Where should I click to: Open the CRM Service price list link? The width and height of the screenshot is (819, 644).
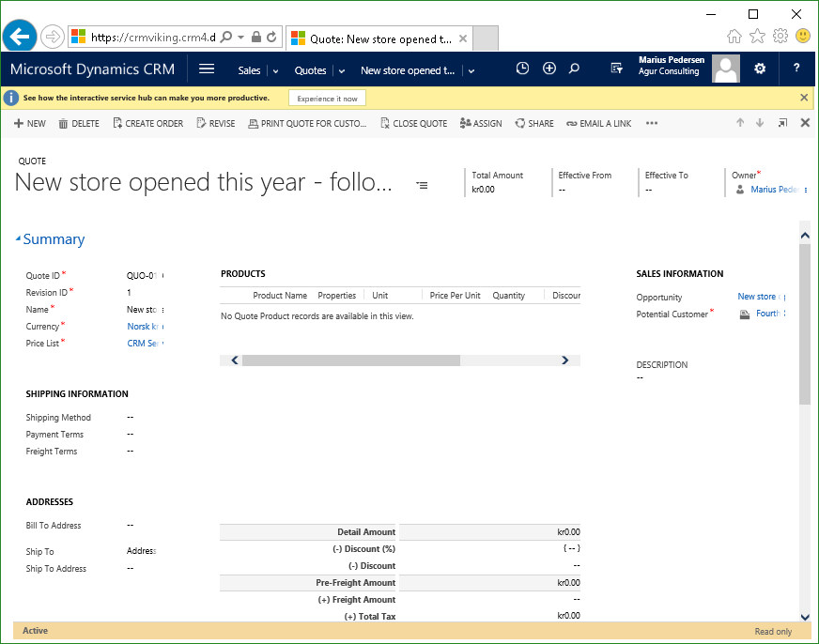pyautogui.click(x=143, y=343)
